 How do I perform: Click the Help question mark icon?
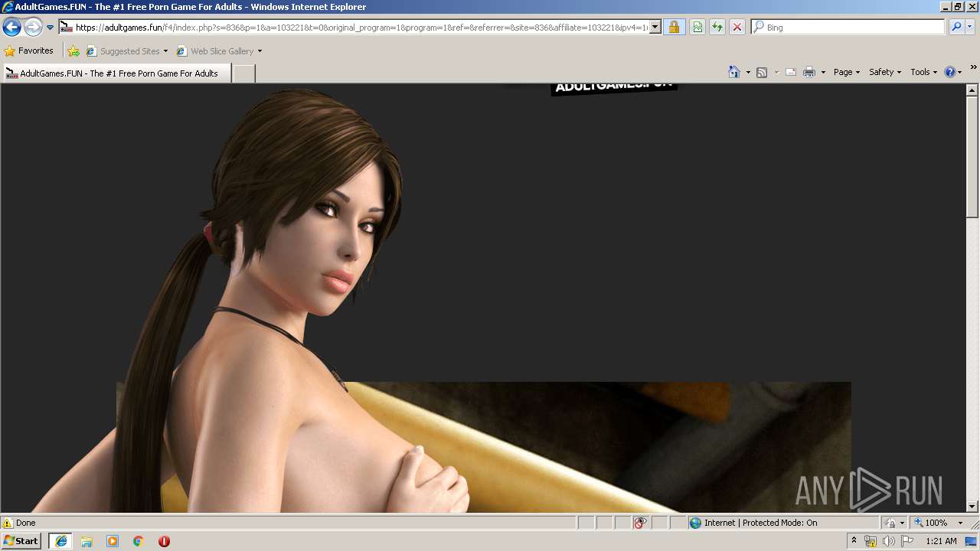click(950, 72)
